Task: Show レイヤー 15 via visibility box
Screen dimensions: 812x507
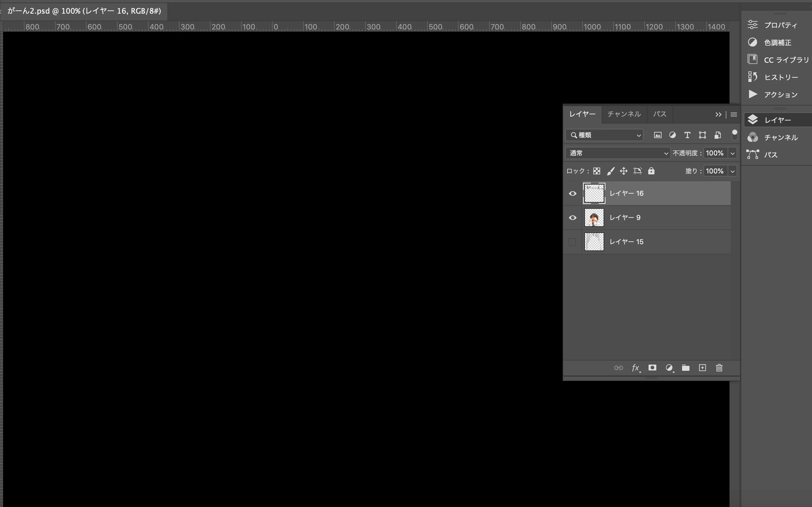Action: 572,242
